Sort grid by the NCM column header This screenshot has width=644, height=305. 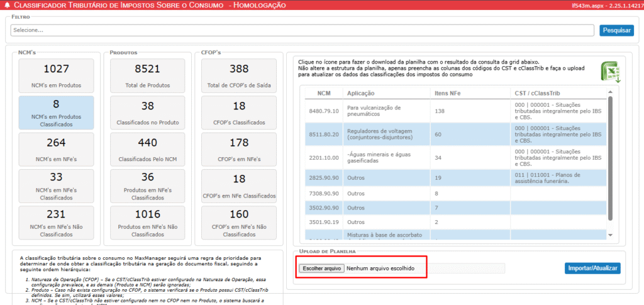pos(324,93)
